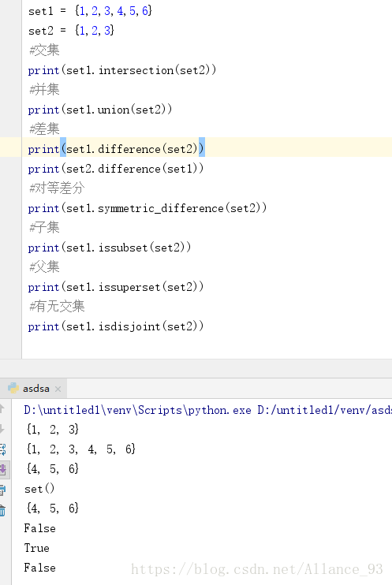The height and width of the screenshot is (585, 392).
Task: Select the asdsa run tab
Action: tap(35, 389)
